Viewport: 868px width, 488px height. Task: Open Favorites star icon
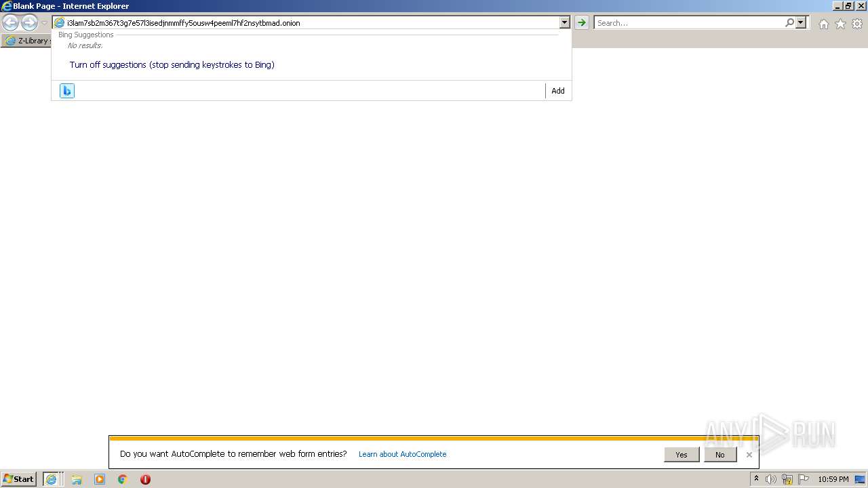point(840,24)
